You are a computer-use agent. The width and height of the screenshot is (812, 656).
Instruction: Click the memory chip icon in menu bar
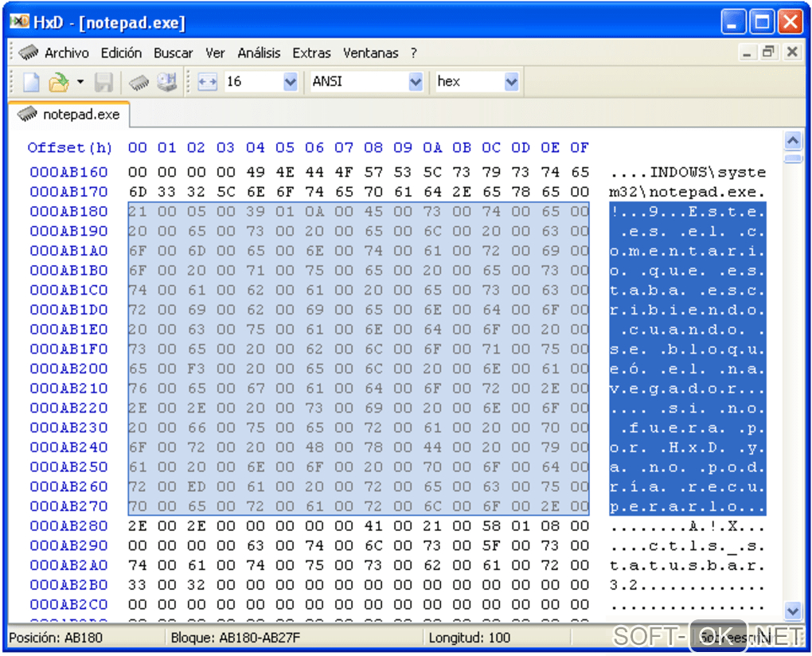[x=29, y=53]
